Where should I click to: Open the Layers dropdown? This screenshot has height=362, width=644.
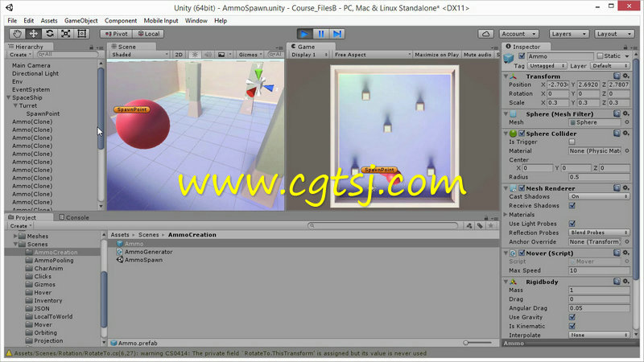click(569, 34)
